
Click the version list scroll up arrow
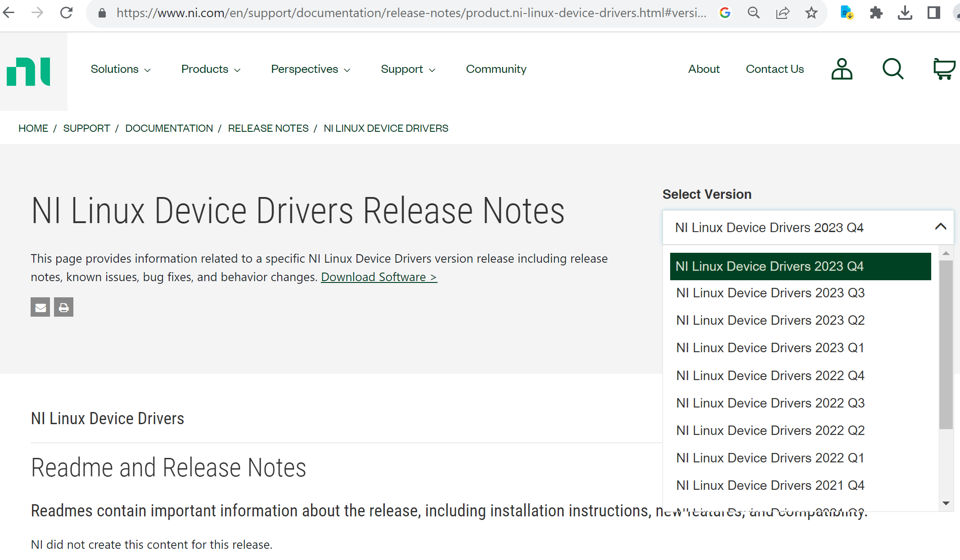(946, 253)
